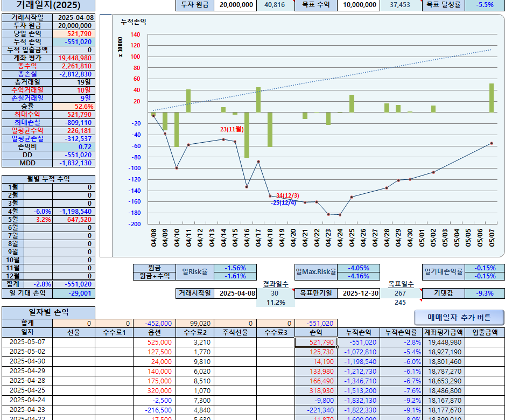Screen dimensions: 505x420
Task: Click the 합계 fee total 99,020
Action: [x=195, y=324]
